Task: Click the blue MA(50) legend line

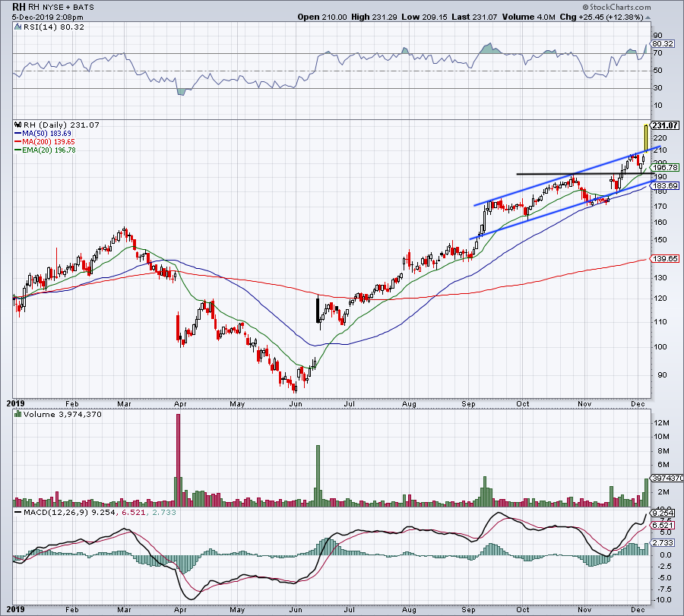Action: point(18,134)
